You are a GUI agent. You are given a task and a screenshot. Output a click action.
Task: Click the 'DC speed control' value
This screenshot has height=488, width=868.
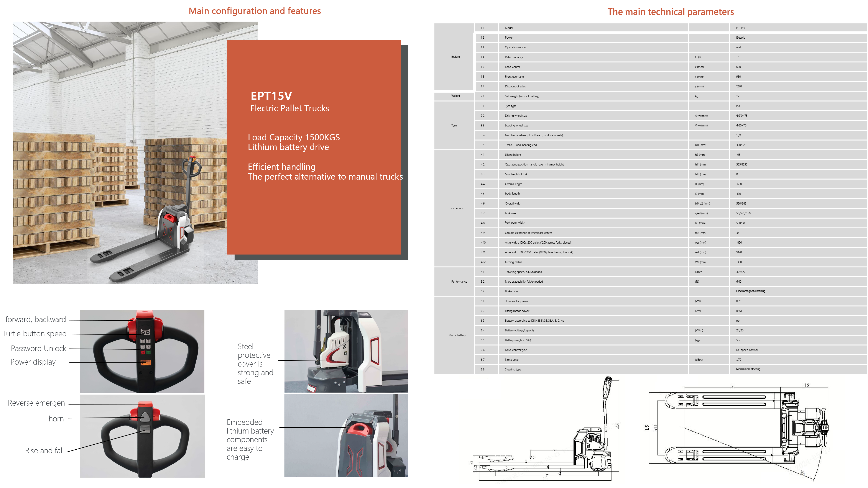click(x=746, y=350)
